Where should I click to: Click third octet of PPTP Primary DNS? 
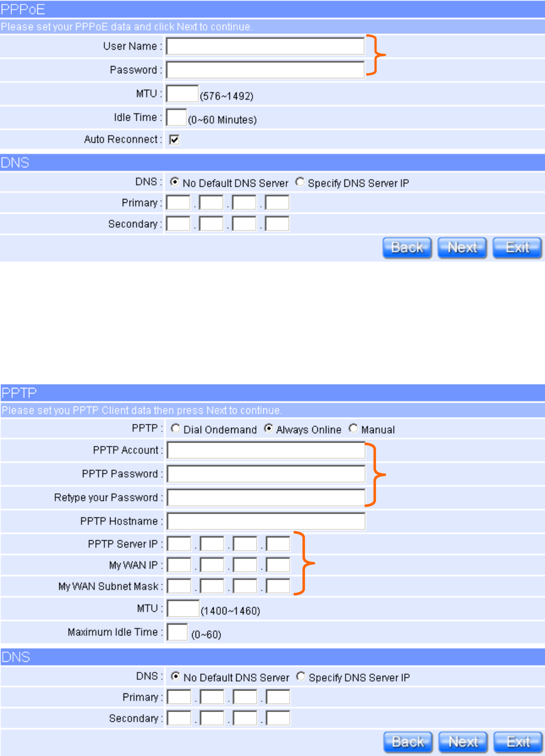point(245,697)
